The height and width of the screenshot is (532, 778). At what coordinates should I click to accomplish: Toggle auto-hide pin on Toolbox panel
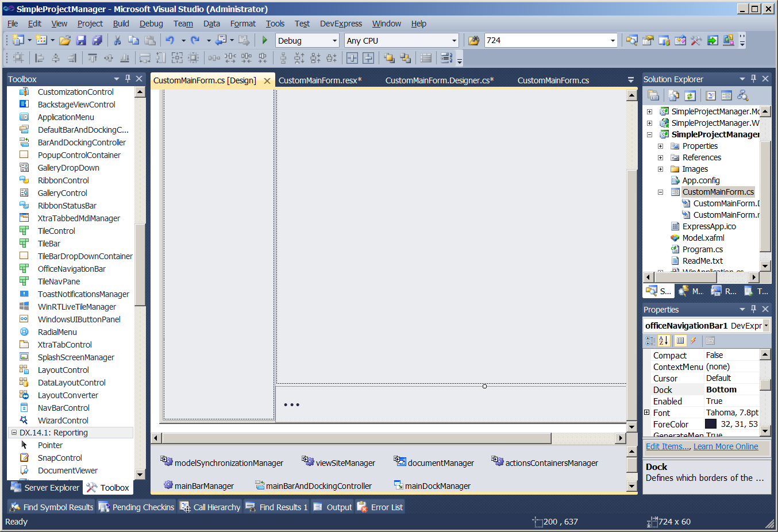[x=128, y=79]
